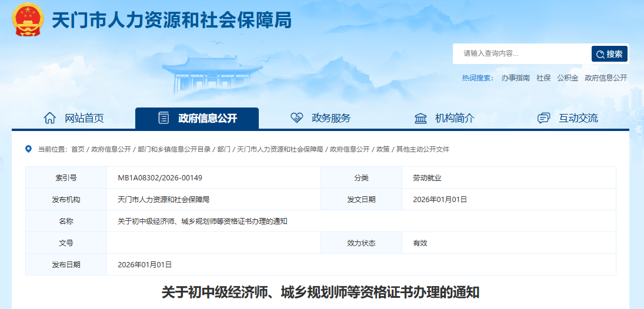Click the document icon beside 政府信息公开

tap(163, 118)
